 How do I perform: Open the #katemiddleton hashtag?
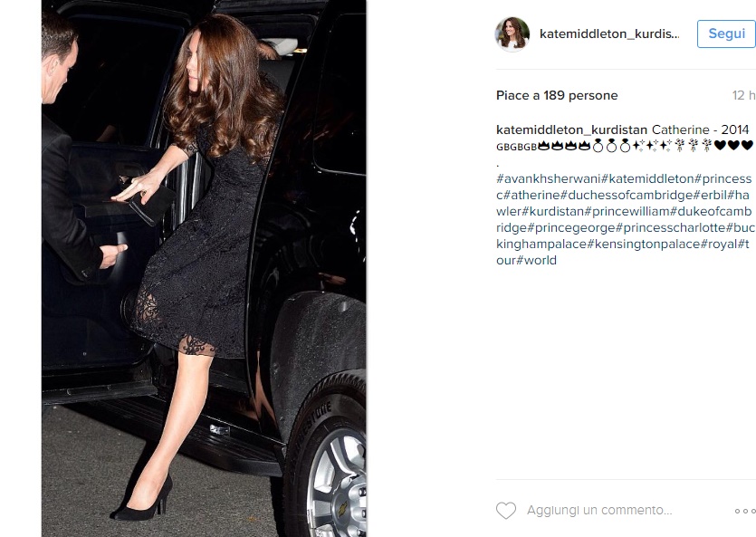[x=647, y=178]
